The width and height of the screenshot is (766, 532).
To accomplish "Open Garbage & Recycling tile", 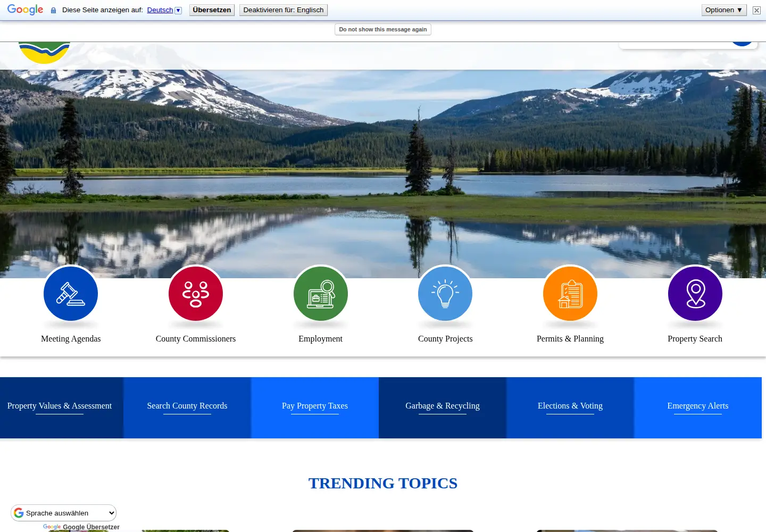I will [x=443, y=408].
